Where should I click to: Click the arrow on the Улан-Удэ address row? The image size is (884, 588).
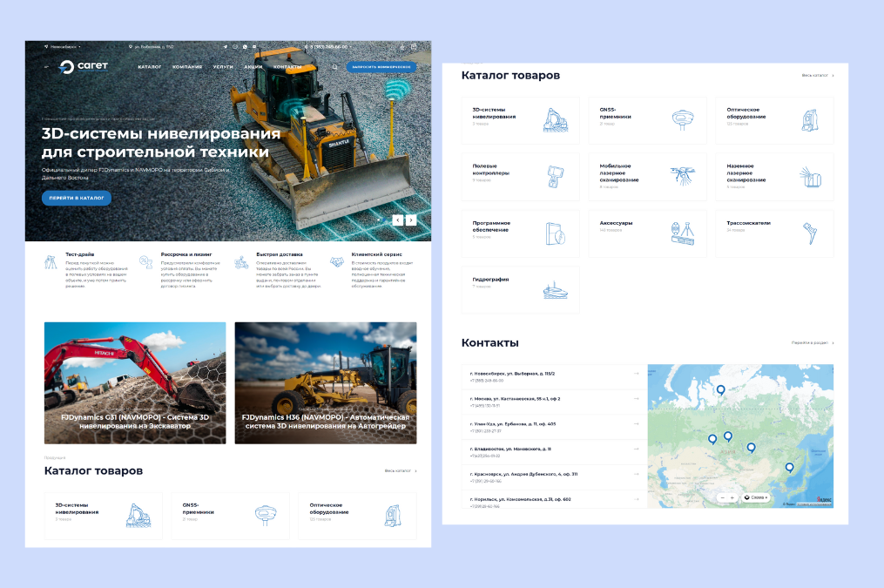(636, 423)
